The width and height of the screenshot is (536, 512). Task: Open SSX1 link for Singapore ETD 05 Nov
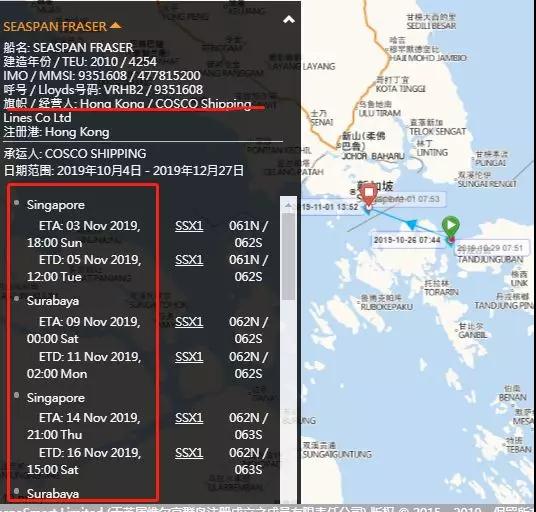(189, 260)
